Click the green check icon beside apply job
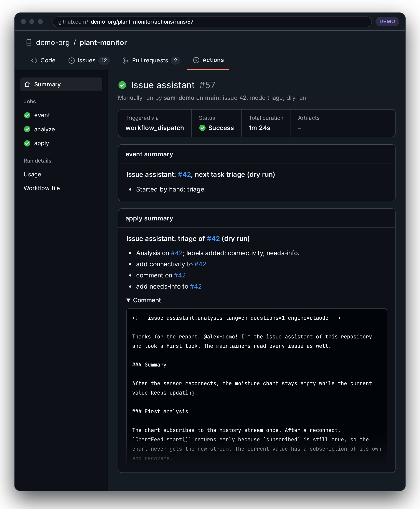Image resolution: width=420 pixels, height=509 pixels. (x=27, y=143)
